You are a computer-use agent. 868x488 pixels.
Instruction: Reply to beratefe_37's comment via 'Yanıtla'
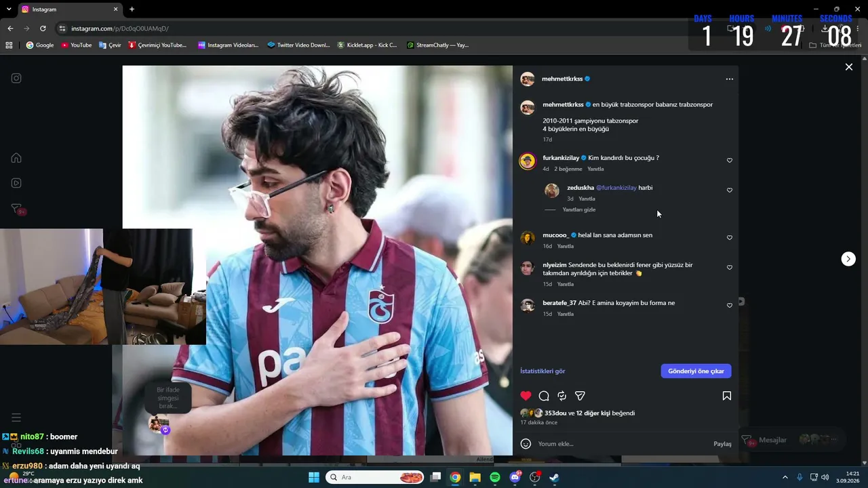click(x=566, y=314)
